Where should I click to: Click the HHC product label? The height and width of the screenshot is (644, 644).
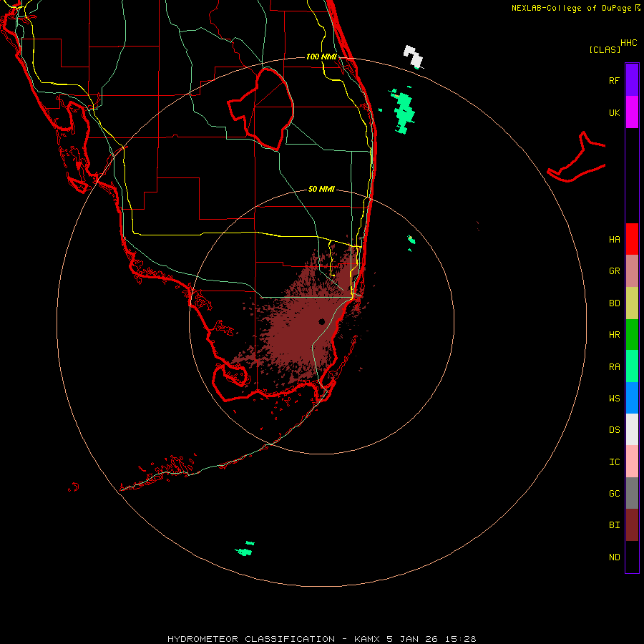pyautogui.click(x=629, y=43)
